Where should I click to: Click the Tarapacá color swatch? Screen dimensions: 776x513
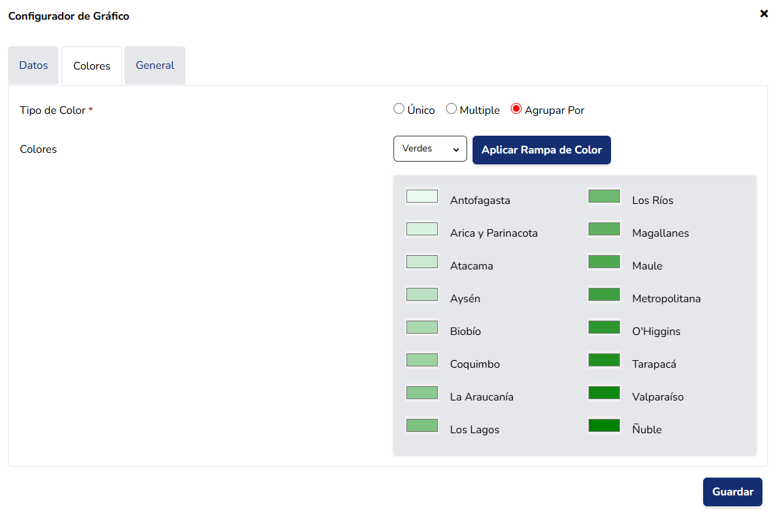pos(604,360)
